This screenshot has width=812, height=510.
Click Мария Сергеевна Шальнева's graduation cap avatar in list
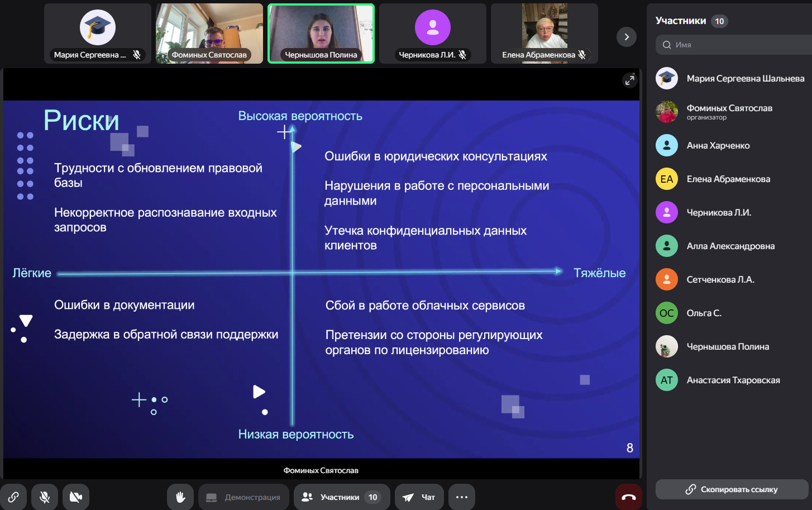[x=667, y=78]
